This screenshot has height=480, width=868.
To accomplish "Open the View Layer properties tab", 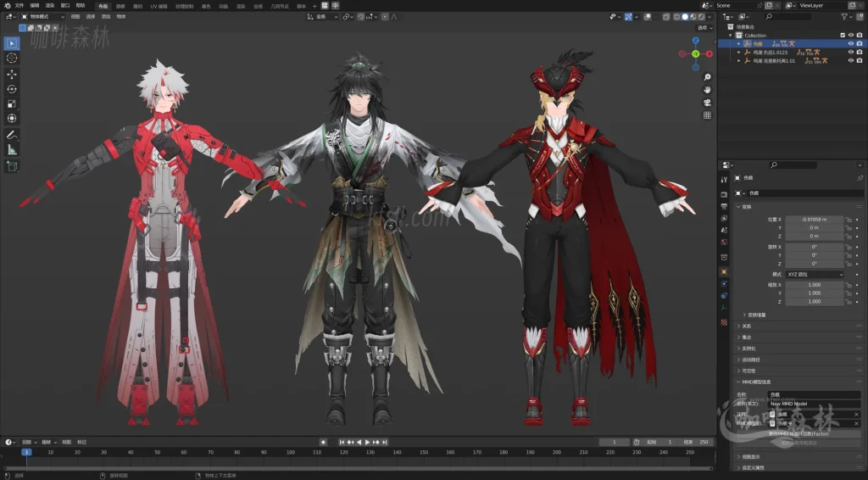I will coord(724,219).
